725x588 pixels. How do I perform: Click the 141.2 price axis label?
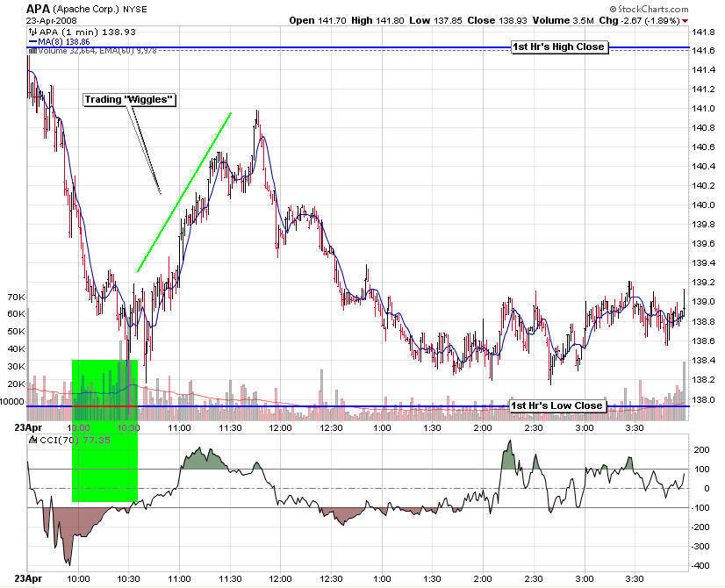point(703,90)
